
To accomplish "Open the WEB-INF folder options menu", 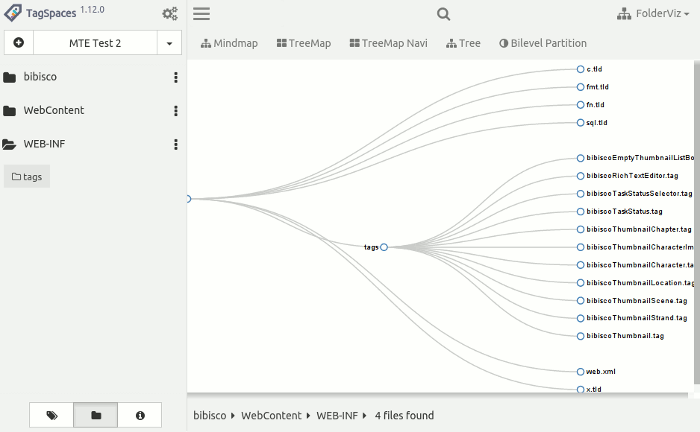I will (x=176, y=144).
